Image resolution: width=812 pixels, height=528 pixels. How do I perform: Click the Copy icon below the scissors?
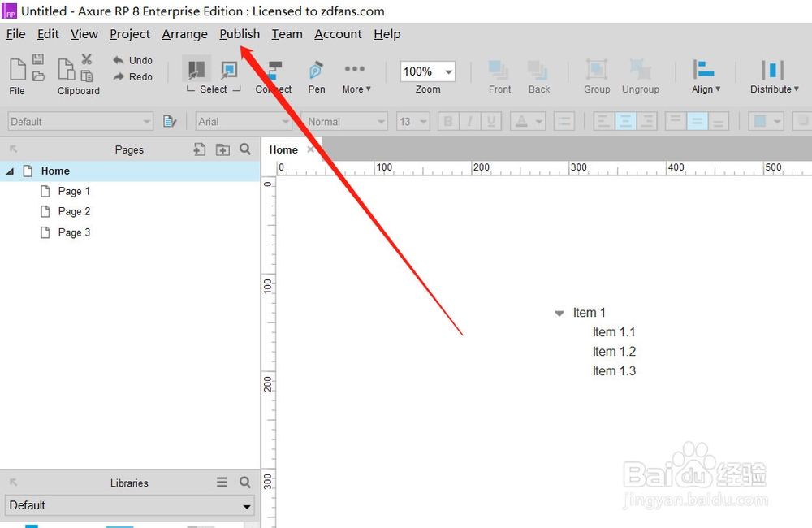pyautogui.click(x=87, y=76)
